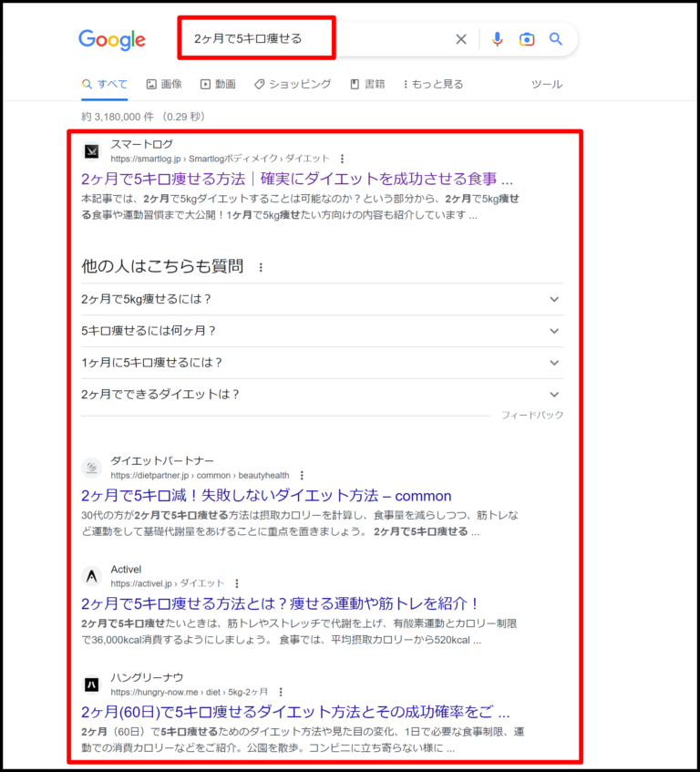
Task: Open three-dot menu for activel.jp result
Action: [237, 583]
